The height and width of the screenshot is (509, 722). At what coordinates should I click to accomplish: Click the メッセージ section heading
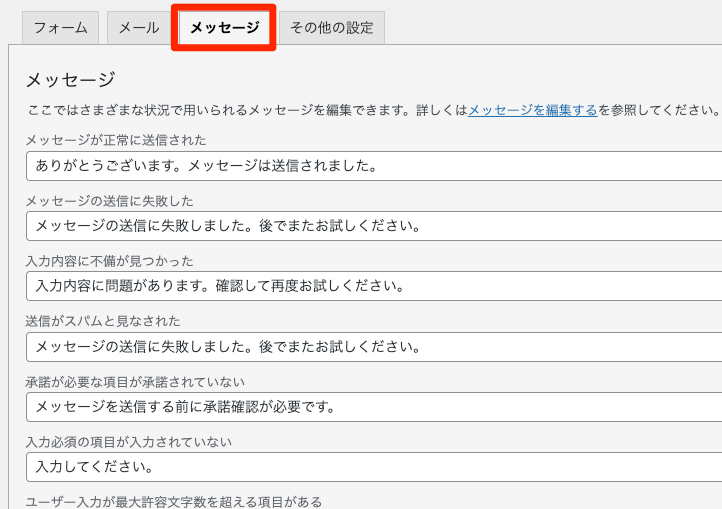point(70,79)
